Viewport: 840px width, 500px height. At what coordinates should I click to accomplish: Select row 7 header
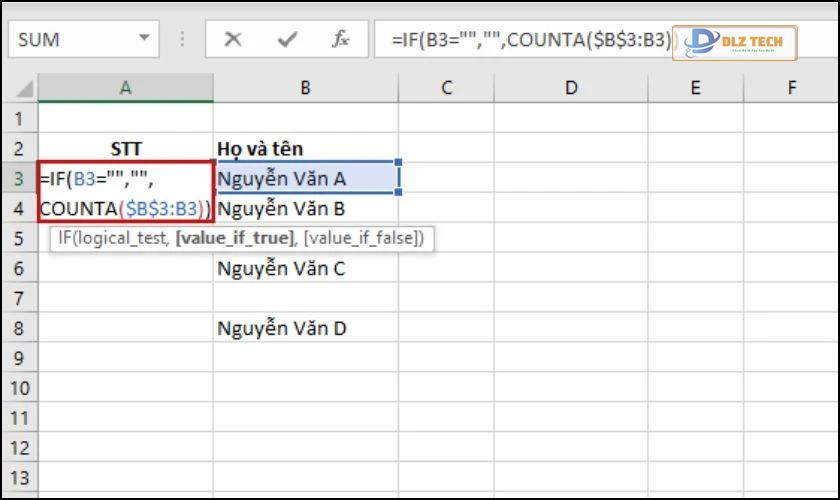click(x=19, y=298)
